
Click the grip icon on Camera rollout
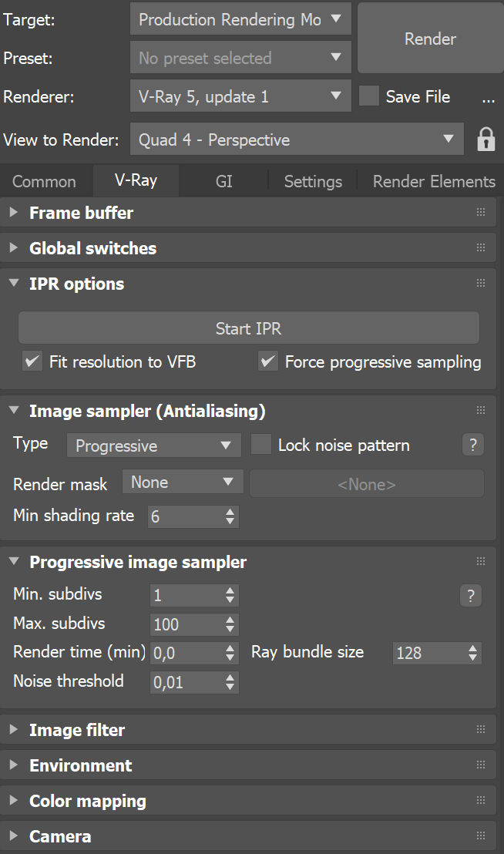(x=481, y=836)
